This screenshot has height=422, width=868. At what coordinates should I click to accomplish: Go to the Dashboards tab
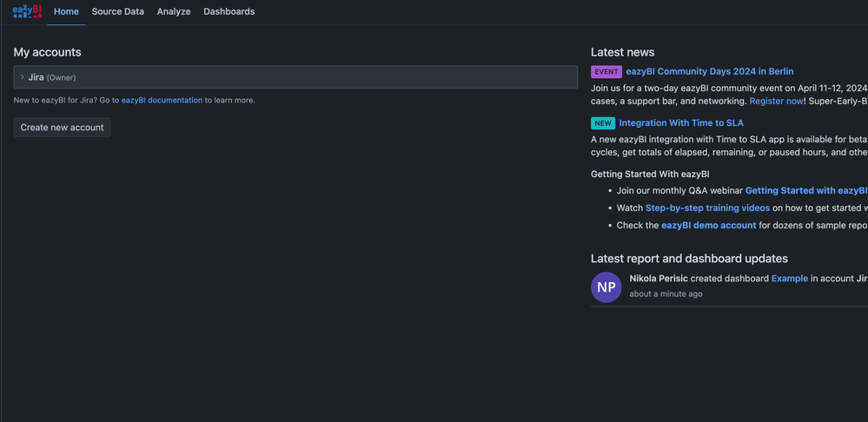click(x=229, y=11)
